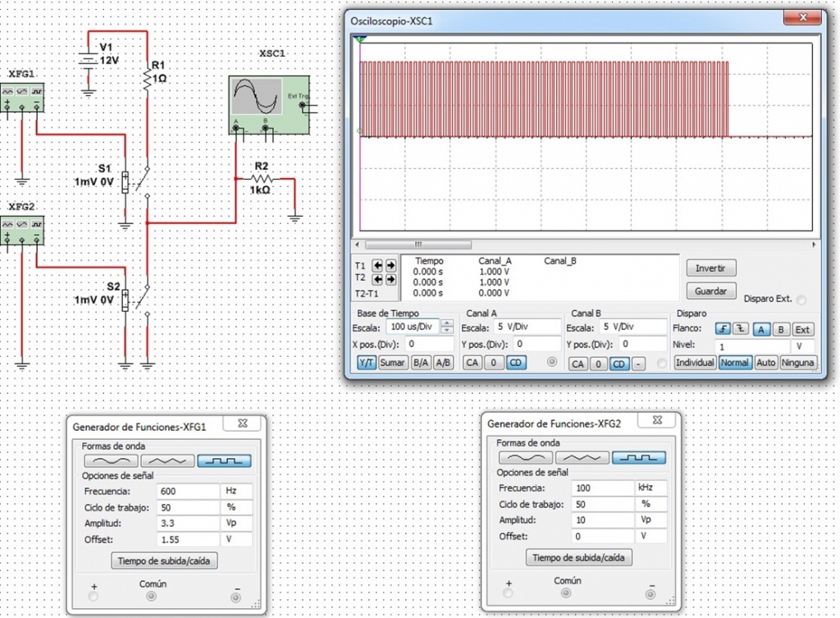Move T1 cursor right with arrow
The height and width of the screenshot is (618, 840).
390,265
